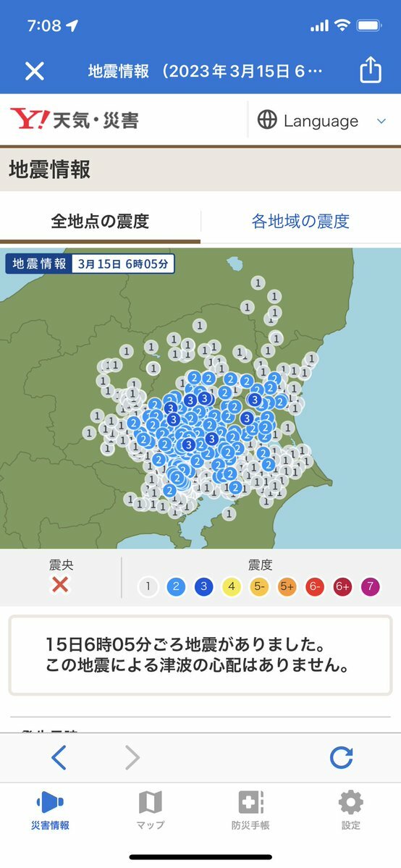Go back with the left arrow
Viewport: 401px width, 868px height.
[x=59, y=757]
